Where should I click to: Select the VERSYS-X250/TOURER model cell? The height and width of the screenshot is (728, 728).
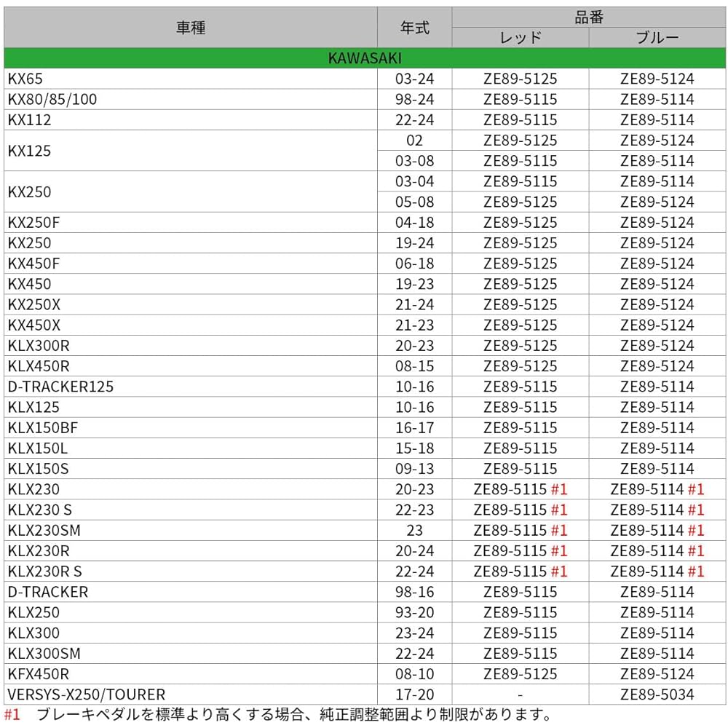coord(190,694)
